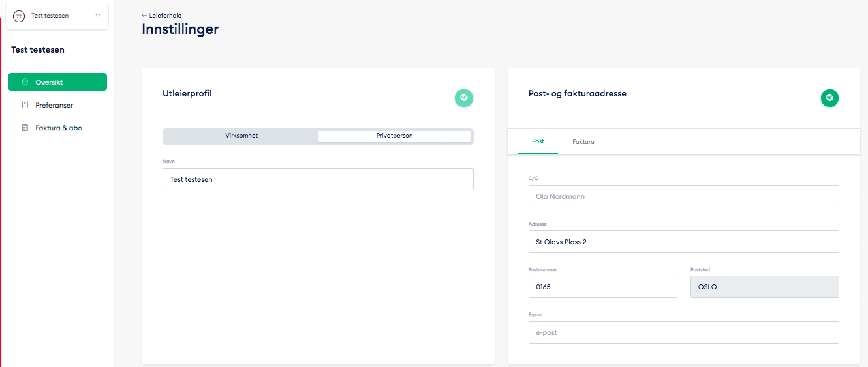Click the Post- og fakturaadresse checkmark badge

click(x=829, y=98)
